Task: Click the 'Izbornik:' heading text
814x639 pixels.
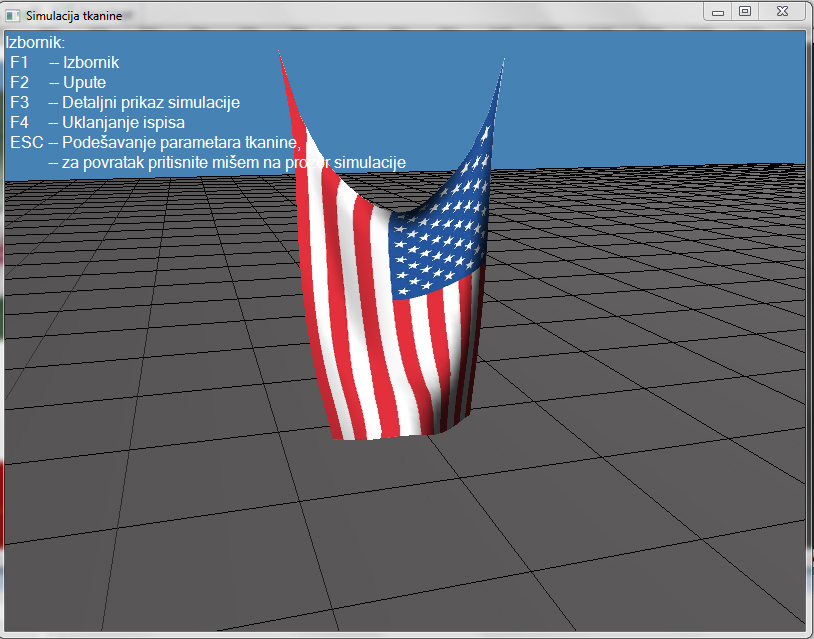Action: tap(35, 43)
